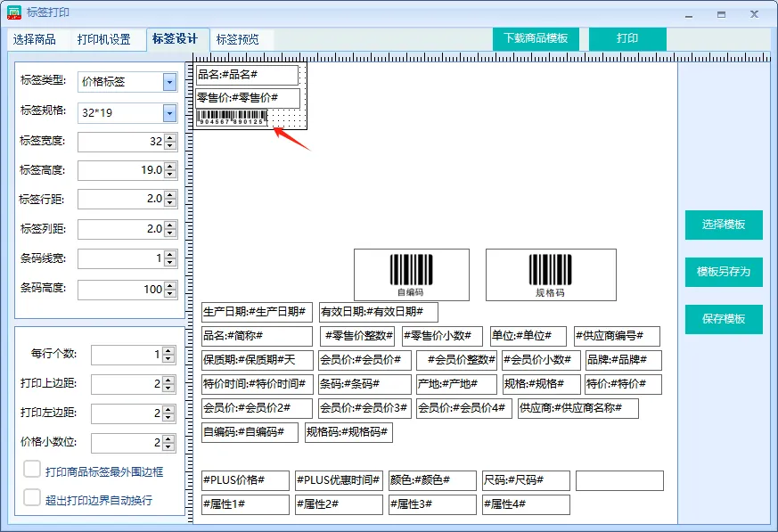Select the 生产日期 field element

pyautogui.click(x=257, y=312)
